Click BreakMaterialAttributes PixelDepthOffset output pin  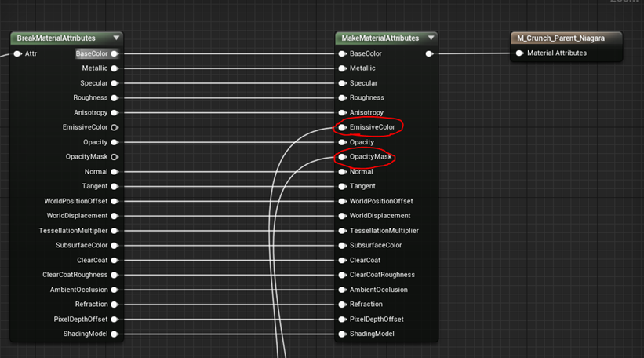point(115,320)
